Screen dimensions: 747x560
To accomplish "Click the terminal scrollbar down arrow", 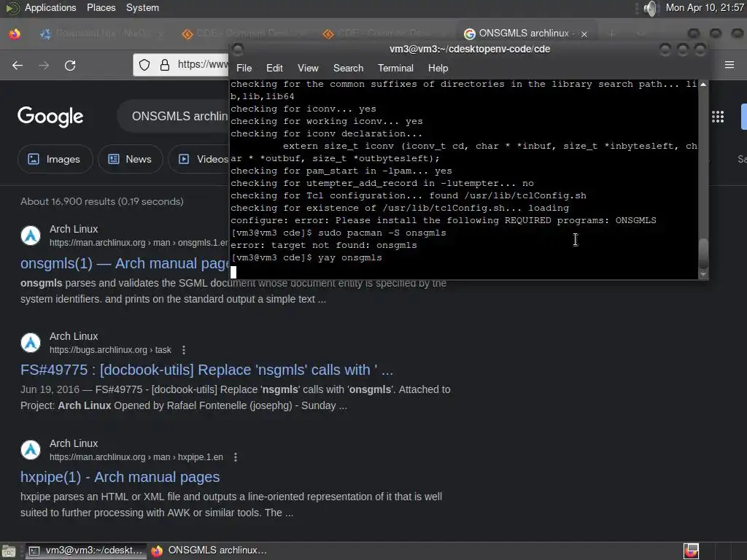I will (x=703, y=274).
